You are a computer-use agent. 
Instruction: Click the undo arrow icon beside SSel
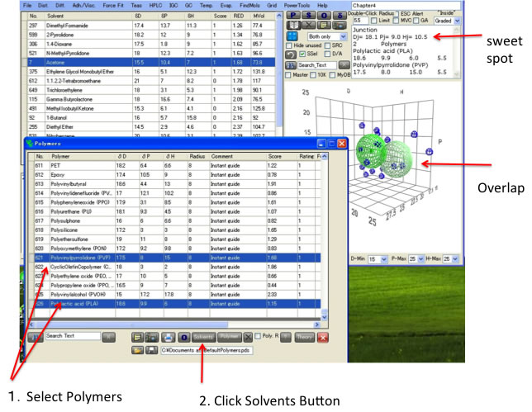point(291,54)
